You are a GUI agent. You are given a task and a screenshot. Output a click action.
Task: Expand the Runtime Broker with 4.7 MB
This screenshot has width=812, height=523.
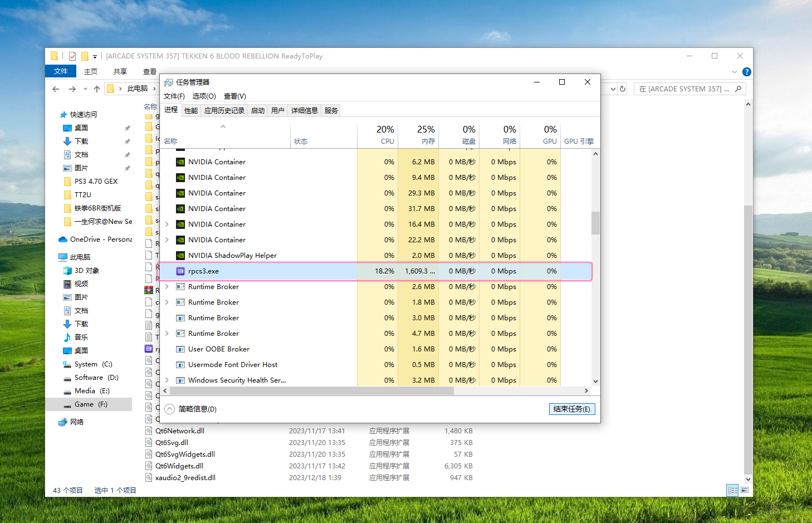pyautogui.click(x=167, y=334)
